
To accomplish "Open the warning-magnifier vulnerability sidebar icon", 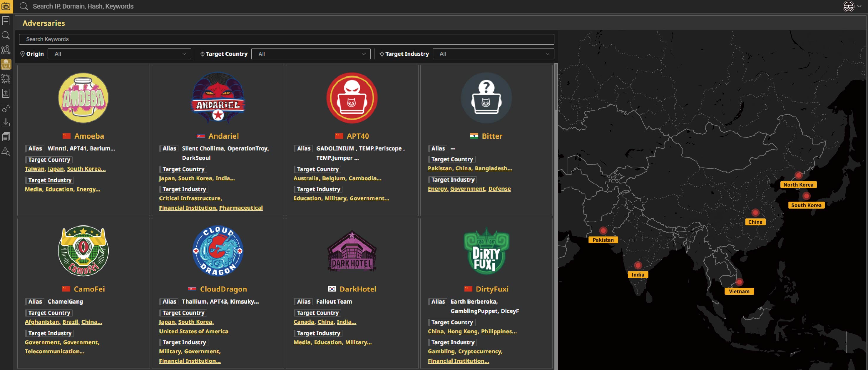I will (6, 151).
